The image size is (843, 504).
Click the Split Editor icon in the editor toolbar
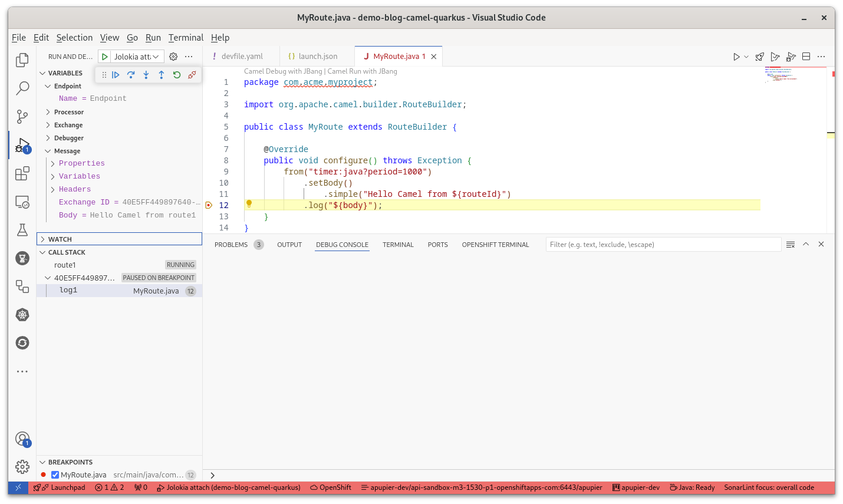tap(806, 56)
